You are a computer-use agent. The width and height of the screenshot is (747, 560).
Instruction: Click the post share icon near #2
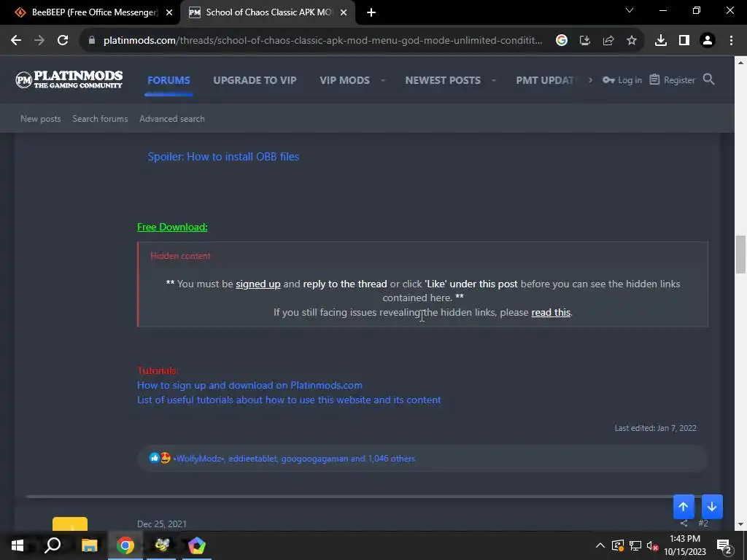684,523
